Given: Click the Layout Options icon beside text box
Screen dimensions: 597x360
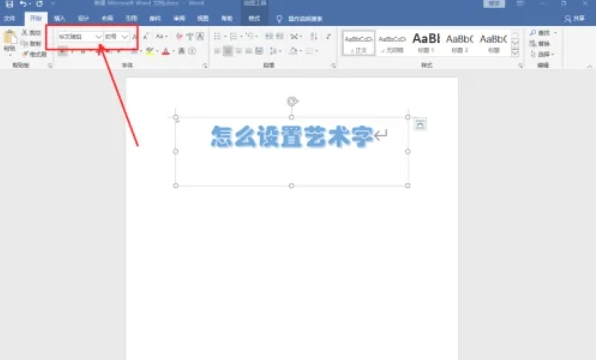Looking at the screenshot, I should (x=420, y=124).
